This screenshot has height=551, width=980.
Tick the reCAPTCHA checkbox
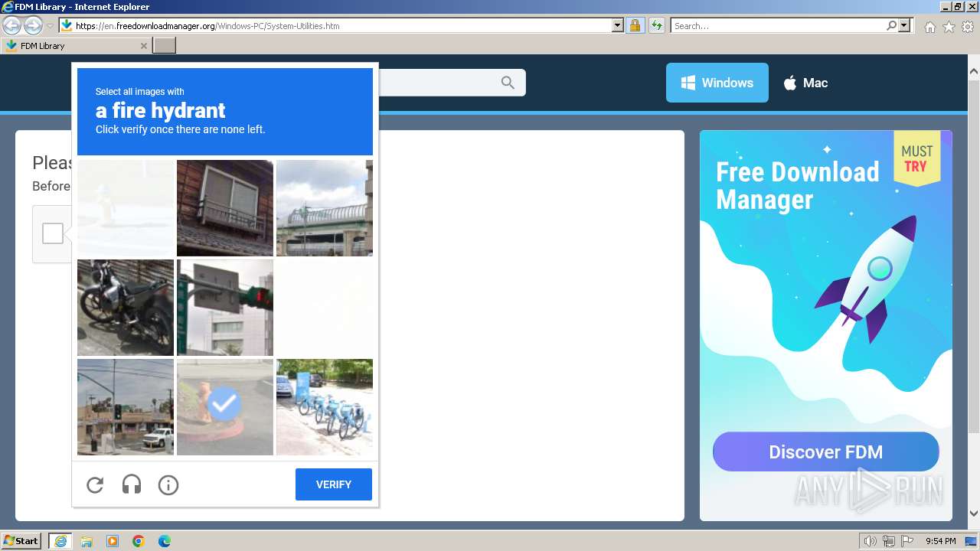[53, 233]
